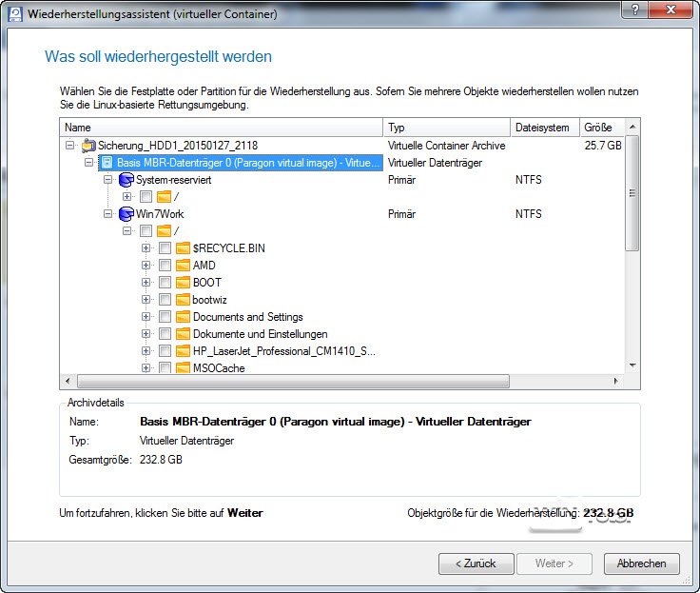Select the bootwiz checkbox

tap(165, 300)
